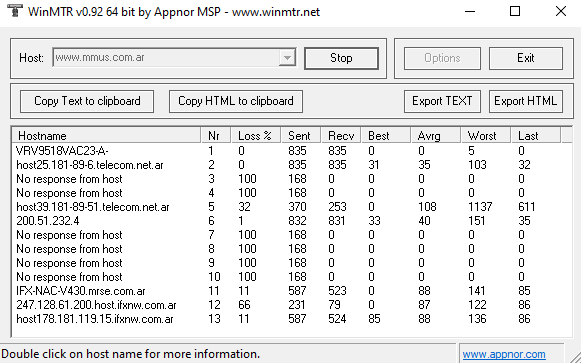Screen dimensions: 581x363
Task: Click the Best column header
Action: (386, 136)
